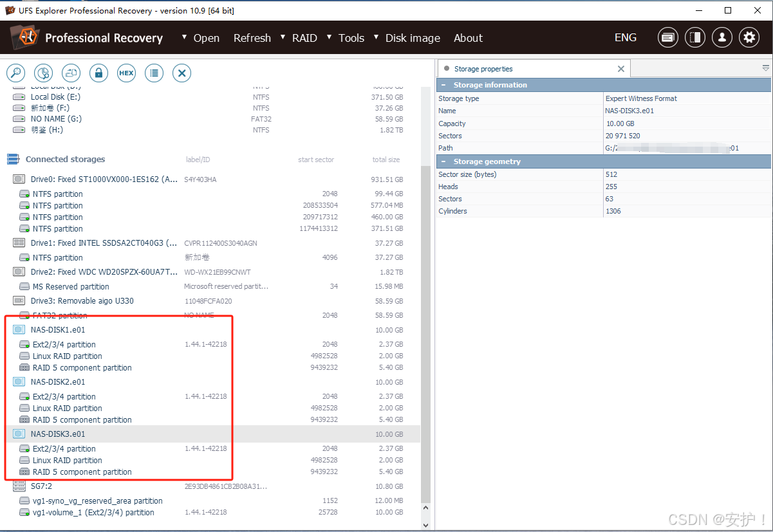Click the Connected storages section icon
Screen dimensions: 773x532
[x=13, y=159]
